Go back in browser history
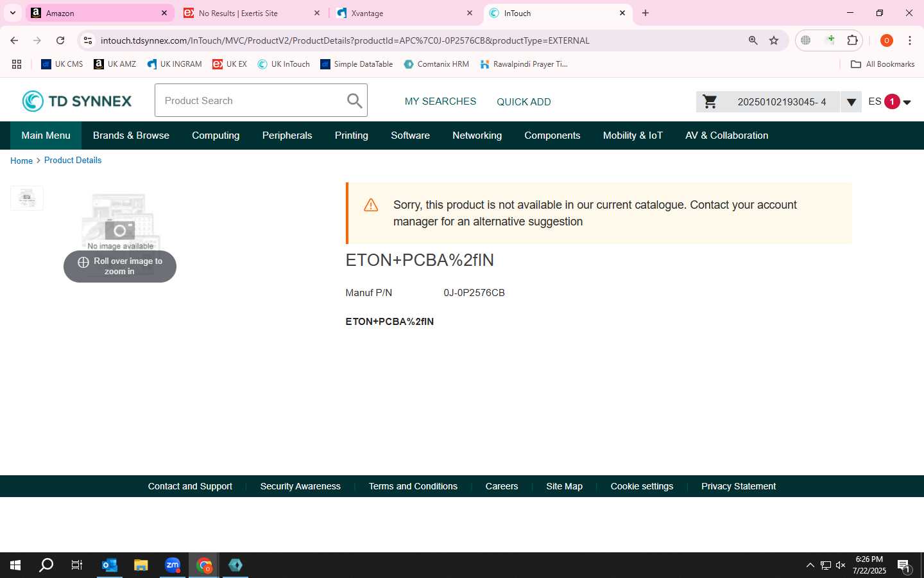This screenshot has height=578, width=924. point(14,40)
